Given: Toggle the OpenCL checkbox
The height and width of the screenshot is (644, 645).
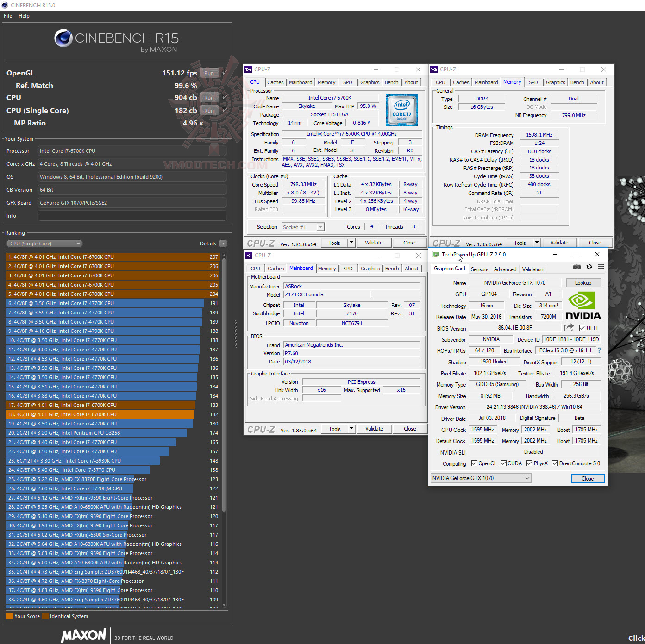Looking at the screenshot, I should [474, 463].
